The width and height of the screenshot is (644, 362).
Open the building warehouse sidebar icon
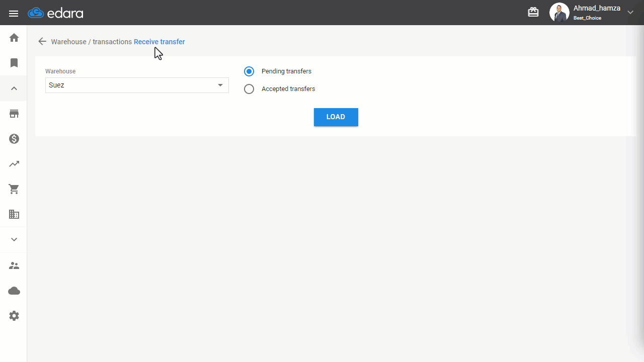point(14,214)
